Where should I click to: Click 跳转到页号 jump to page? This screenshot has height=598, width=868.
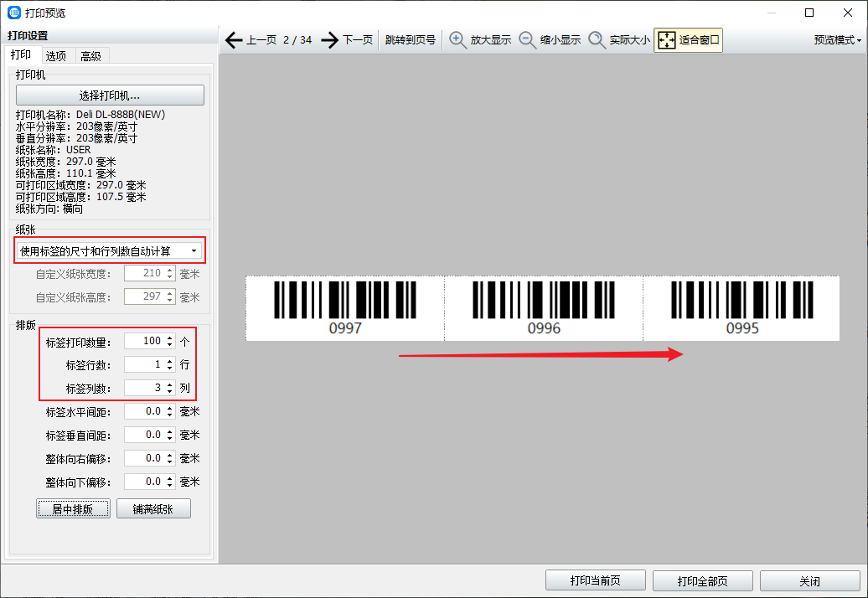[411, 40]
